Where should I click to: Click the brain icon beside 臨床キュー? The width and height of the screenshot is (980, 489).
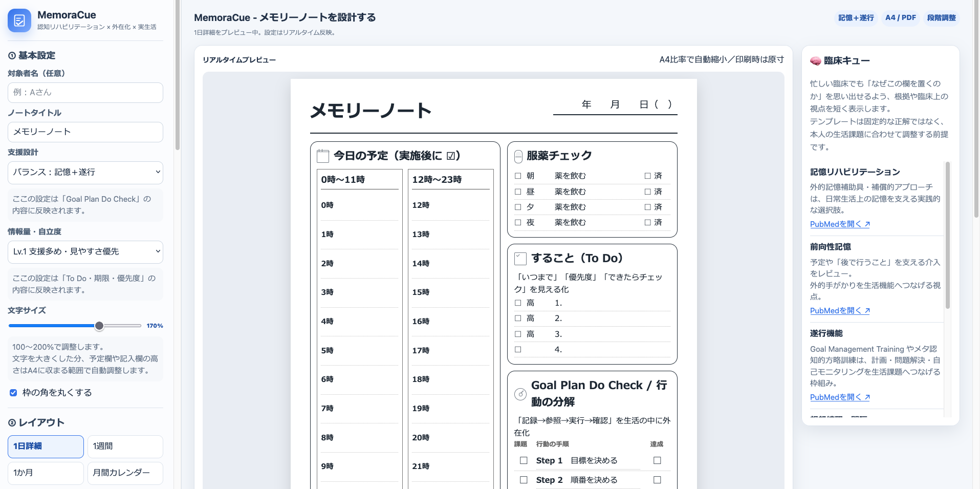(x=816, y=61)
